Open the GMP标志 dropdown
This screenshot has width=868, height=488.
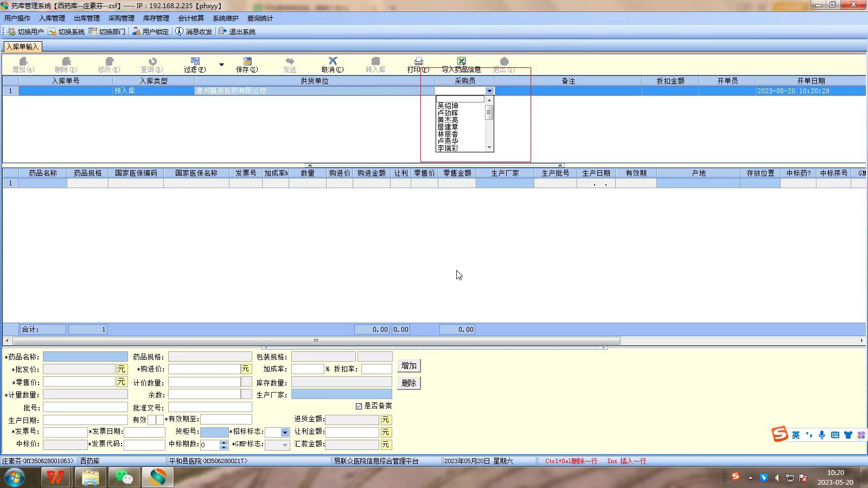point(285,445)
